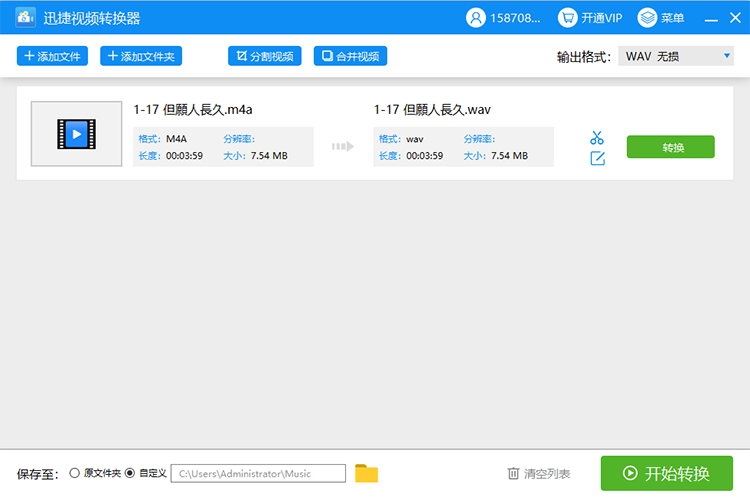Click source filename 1-17 但願人長久.m4a

(x=193, y=110)
